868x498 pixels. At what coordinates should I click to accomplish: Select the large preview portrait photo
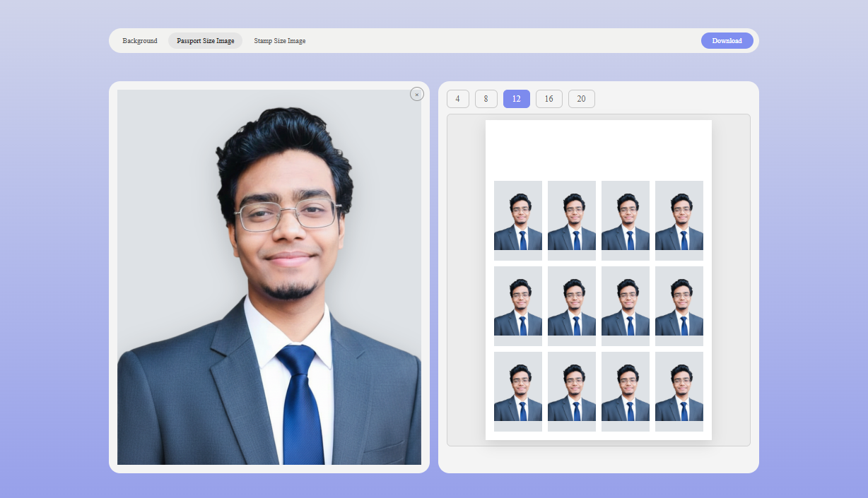(269, 278)
